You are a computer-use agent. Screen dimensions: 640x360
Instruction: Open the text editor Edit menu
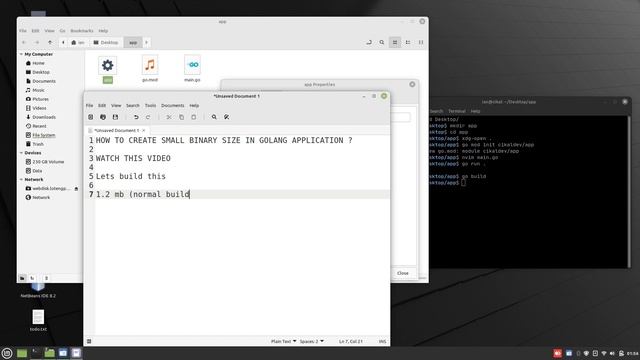point(102,105)
